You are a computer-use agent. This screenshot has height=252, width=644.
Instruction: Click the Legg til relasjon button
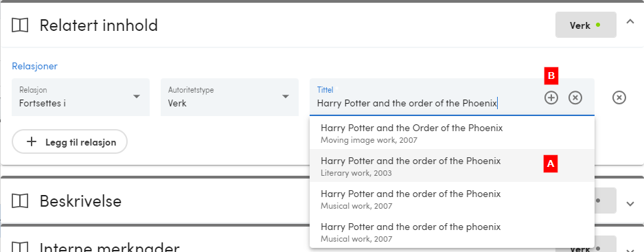[70, 142]
